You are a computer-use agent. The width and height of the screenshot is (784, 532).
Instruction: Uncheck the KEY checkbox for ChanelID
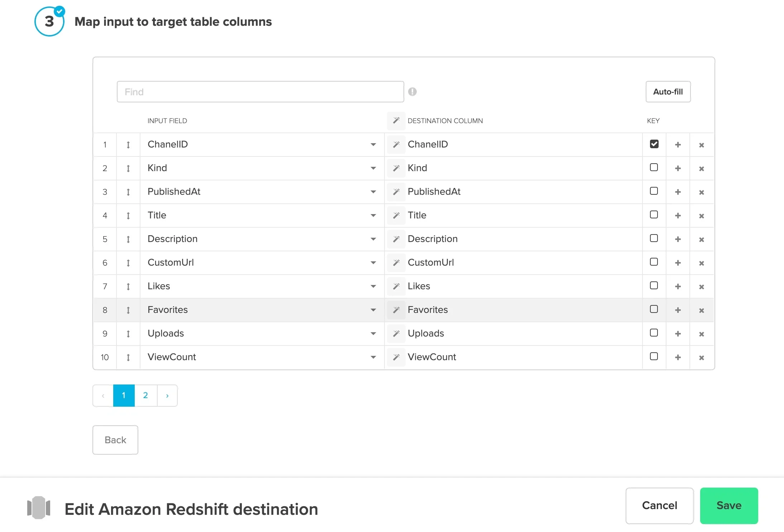pyautogui.click(x=654, y=144)
